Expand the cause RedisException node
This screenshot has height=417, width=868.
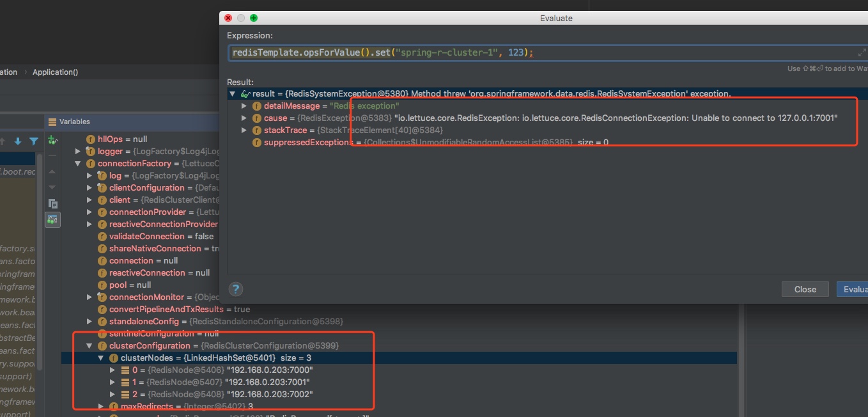coord(244,118)
